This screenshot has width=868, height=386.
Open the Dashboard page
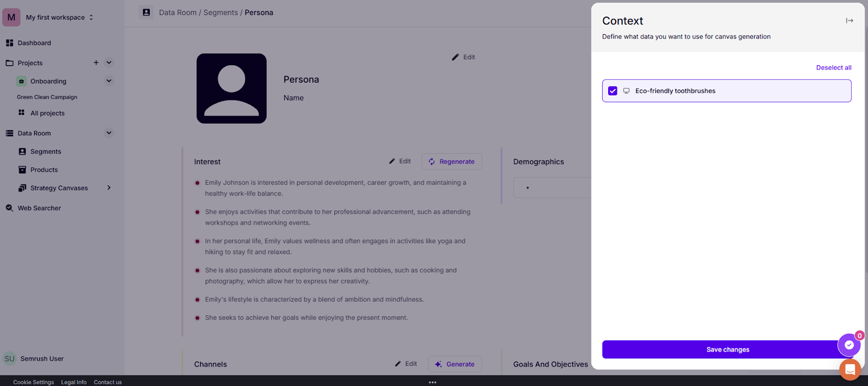click(x=34, y=43)
